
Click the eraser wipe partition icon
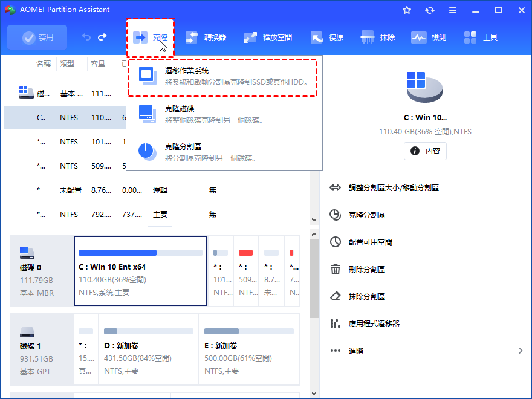(x=335, y=296)
